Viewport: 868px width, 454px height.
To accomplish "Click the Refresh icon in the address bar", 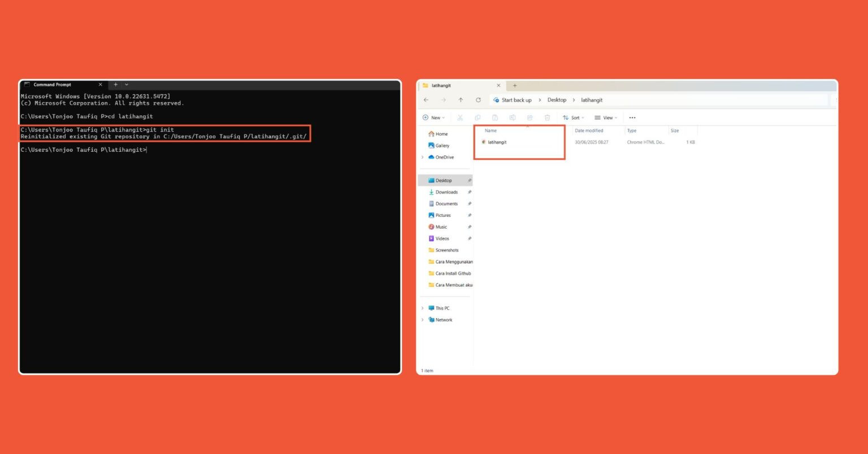I will click(478, 100).
